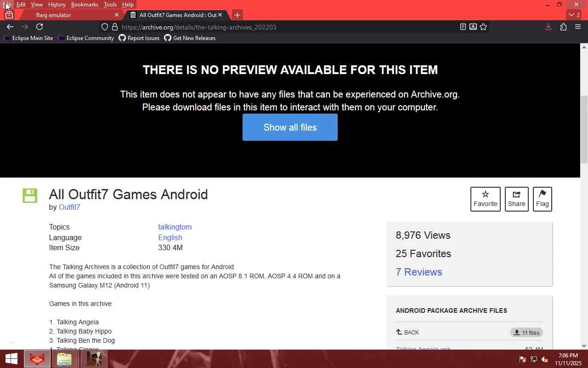This screenshot has height=368, width=588.
Task: Open the Firefox downloads panel
Action: (x=548, y=27)
